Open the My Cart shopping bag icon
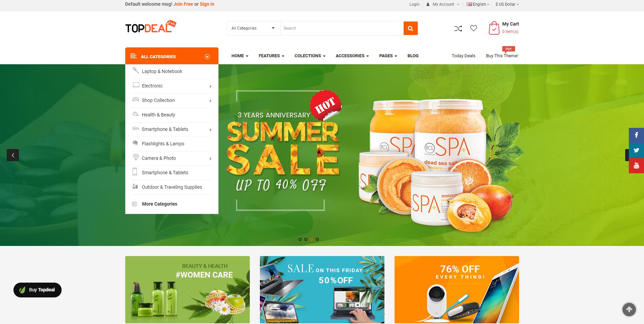 [494, 28]
